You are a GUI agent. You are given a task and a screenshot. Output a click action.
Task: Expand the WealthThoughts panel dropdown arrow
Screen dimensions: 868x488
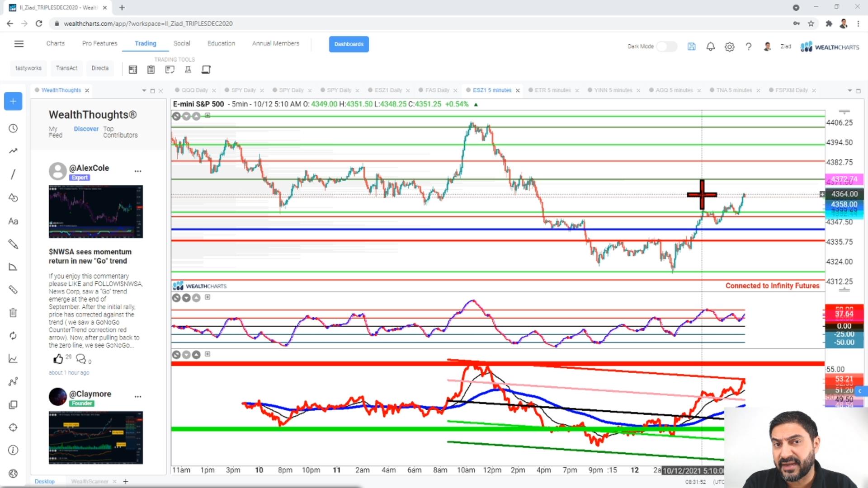click(144, 91)
